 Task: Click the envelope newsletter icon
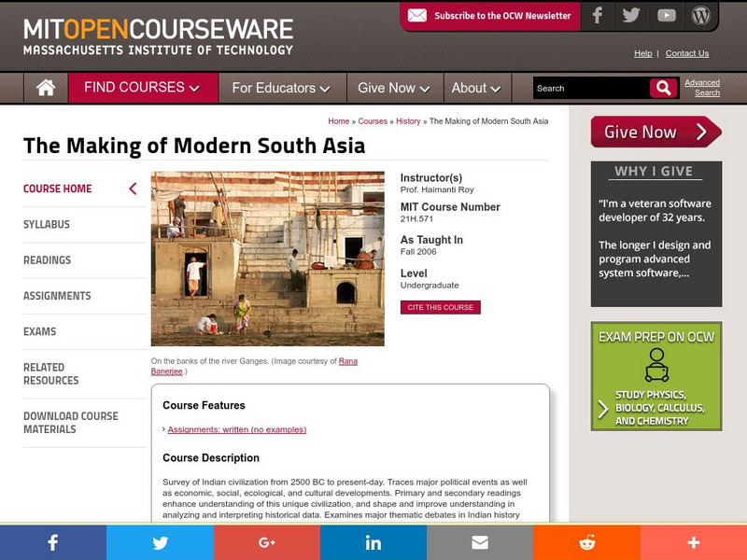416,16
